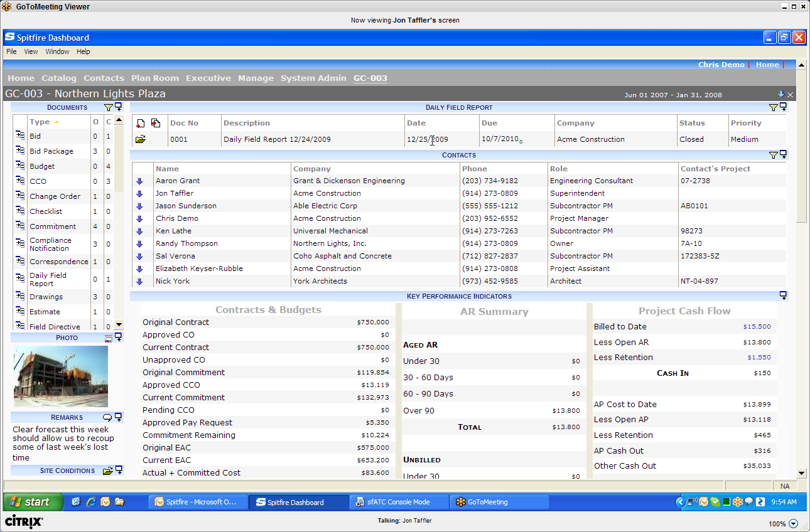The width and height of the screenshot is (810, 532).
Task: Open the File menu
Action: pyautogui.click(x=11, y=51)
